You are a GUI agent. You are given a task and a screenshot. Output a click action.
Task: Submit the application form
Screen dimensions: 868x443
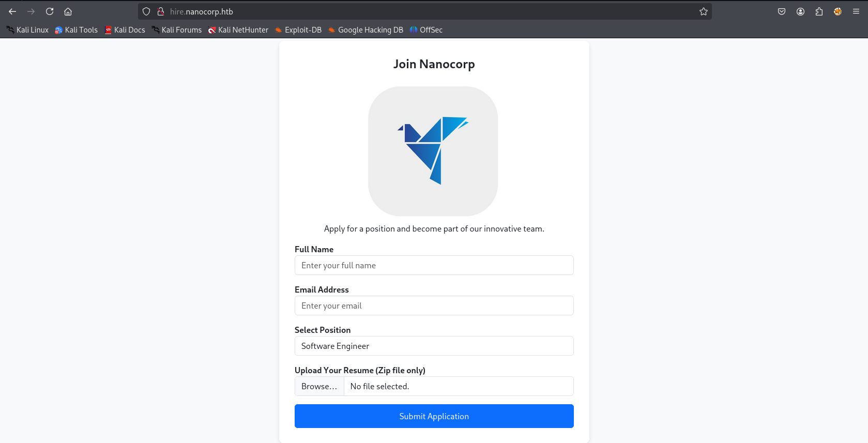(x=434, y=416)
